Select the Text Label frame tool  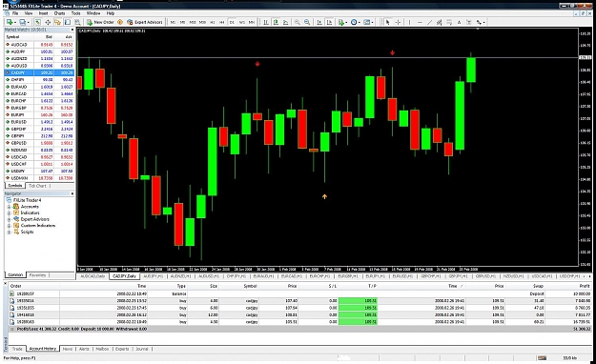pos(469,22)
